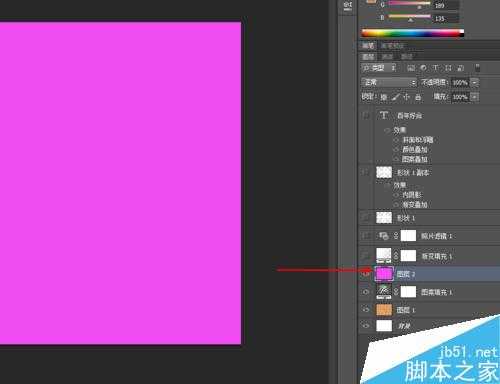This screenshot has height=384, width=500.
Task: Open the 不透明度 slider arrow
Action: [x=475, y=82]
